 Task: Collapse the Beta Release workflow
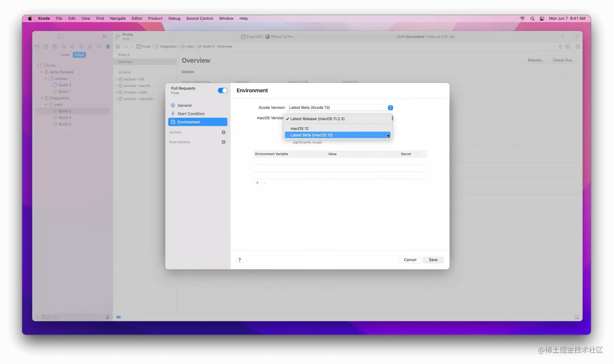pyautogui.click(x=42, y=72)
